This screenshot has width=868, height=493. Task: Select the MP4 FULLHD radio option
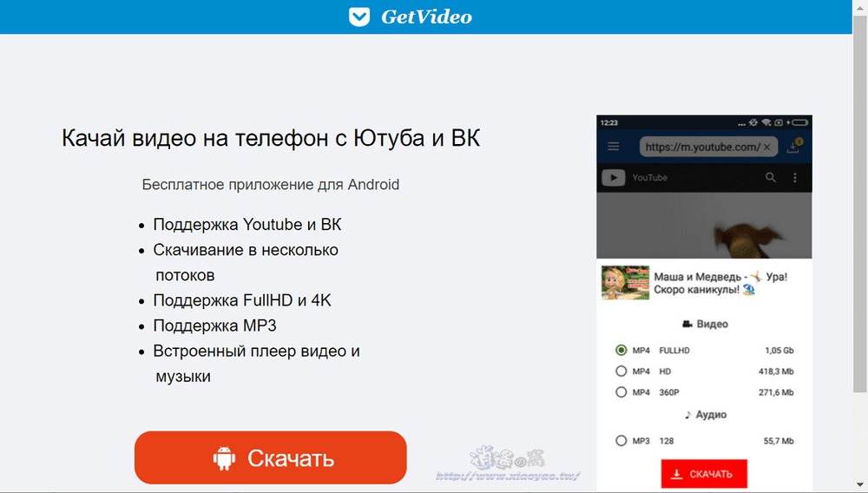point(621,351)
